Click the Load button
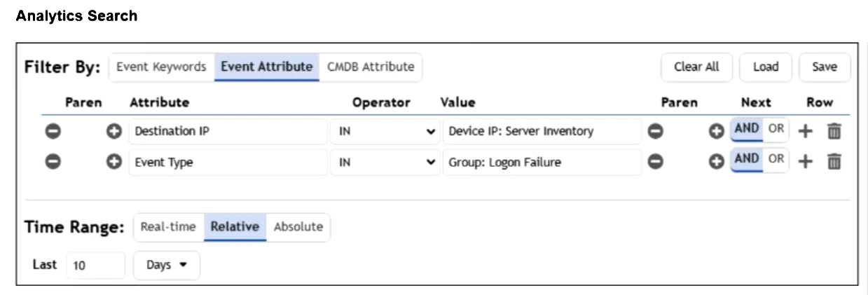Image resolution: width=868 pixels, height=295 pixels. (x=766, y=67)
